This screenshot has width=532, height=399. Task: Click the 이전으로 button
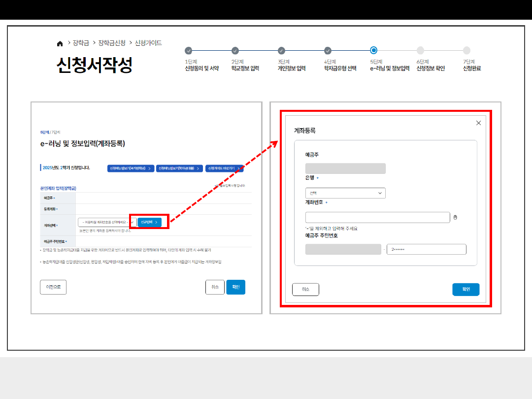(x=53, y=287)
